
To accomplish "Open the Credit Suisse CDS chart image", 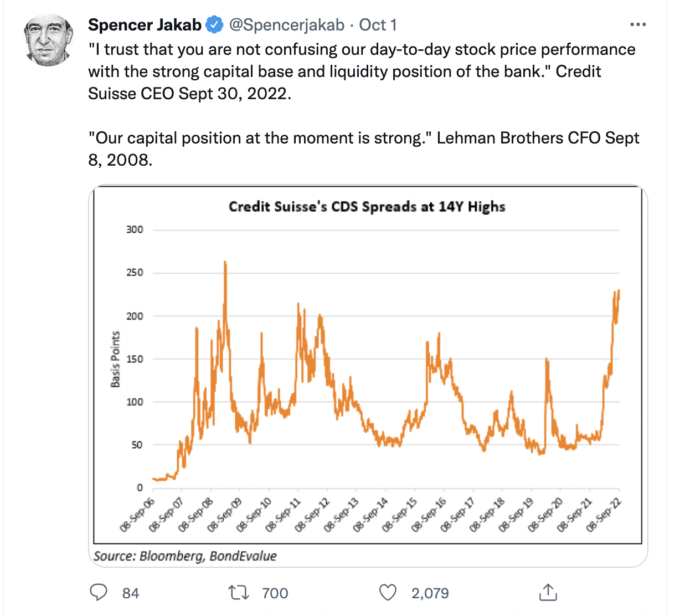I will pos(368,366).
